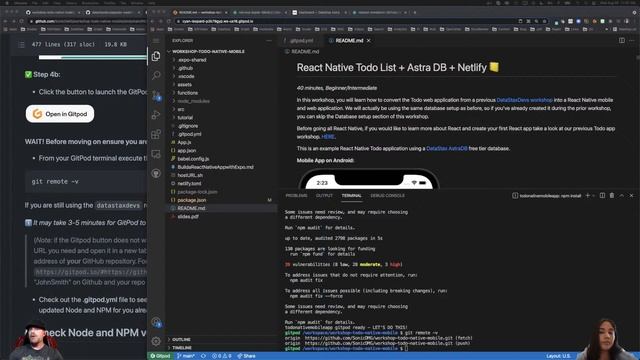Split the terminal panel

[602, 196]
